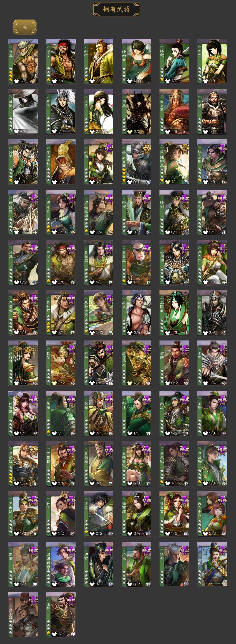This screenshot has height=644, width=236.
Task: Open the 糜芳傅士仁 general card
Action: coord(23,614)
